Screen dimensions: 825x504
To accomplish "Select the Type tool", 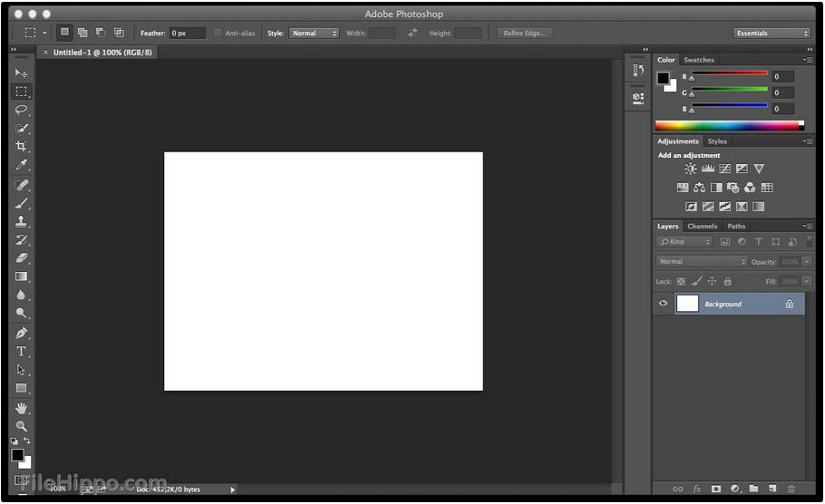I will tap(21, 351).
